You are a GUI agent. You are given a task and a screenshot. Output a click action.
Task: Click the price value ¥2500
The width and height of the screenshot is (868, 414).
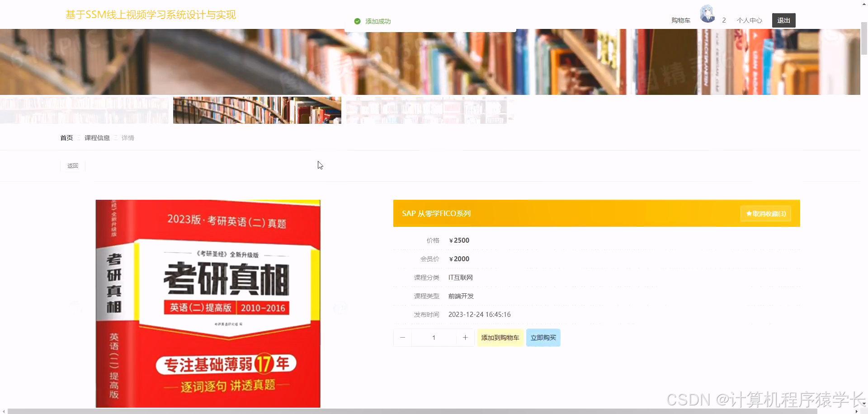click(459, 240)
